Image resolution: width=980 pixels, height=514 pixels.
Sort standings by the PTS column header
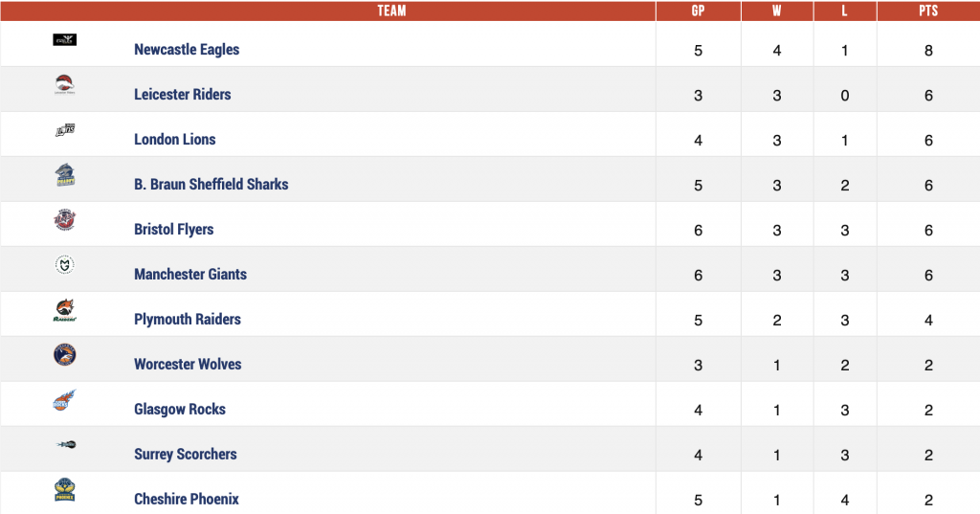click(928, 11)
